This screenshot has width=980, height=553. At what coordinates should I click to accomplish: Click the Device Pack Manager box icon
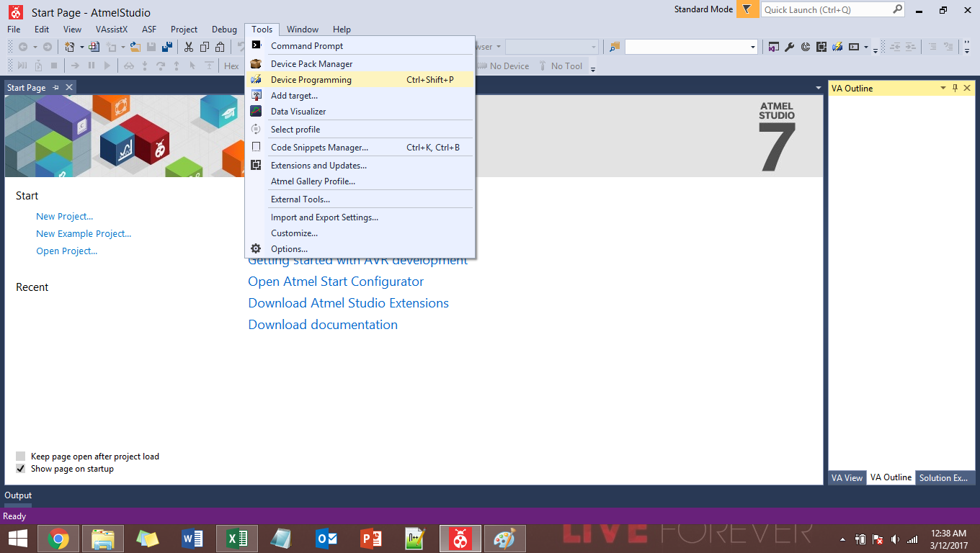click(256, 63)
